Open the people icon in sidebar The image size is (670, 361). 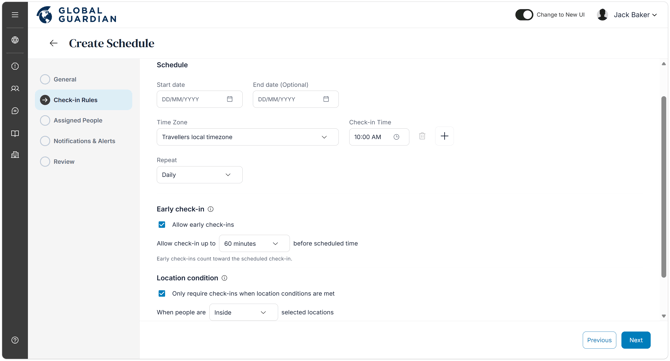coord(15,88)
